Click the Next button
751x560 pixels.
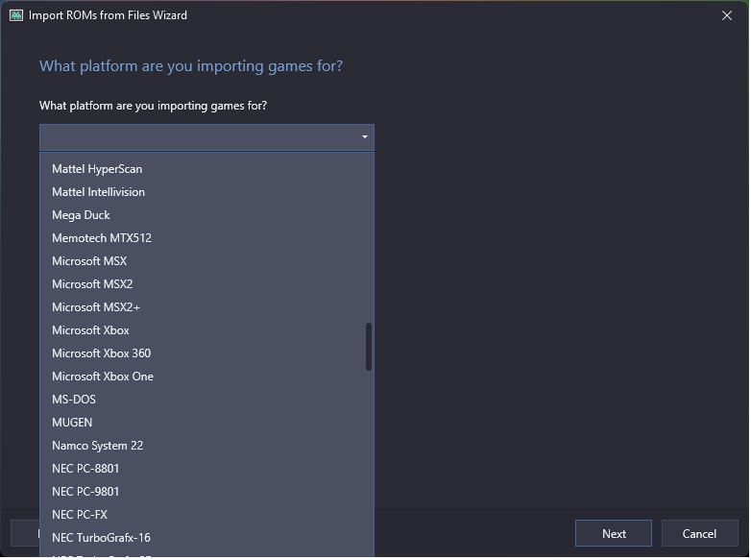pos(614,534)
